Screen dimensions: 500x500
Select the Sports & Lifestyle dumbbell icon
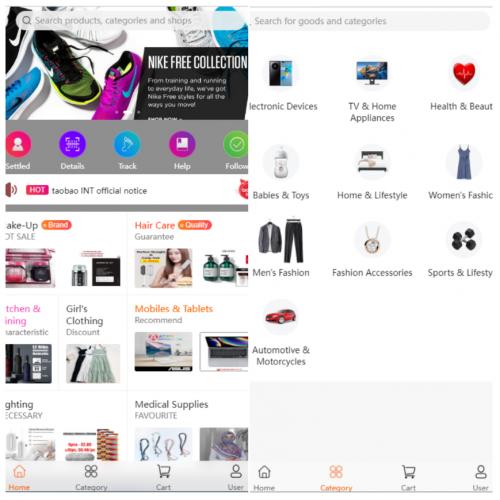point(464,240)
